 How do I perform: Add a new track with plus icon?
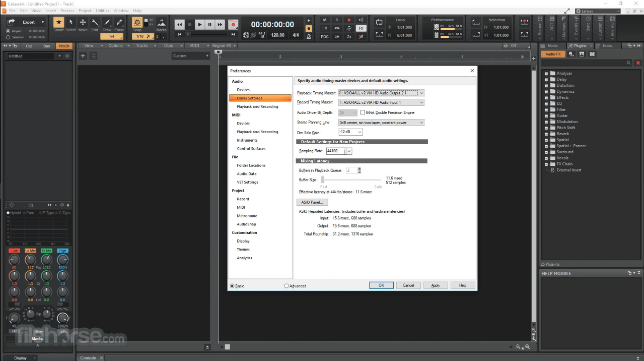point(83,56)
